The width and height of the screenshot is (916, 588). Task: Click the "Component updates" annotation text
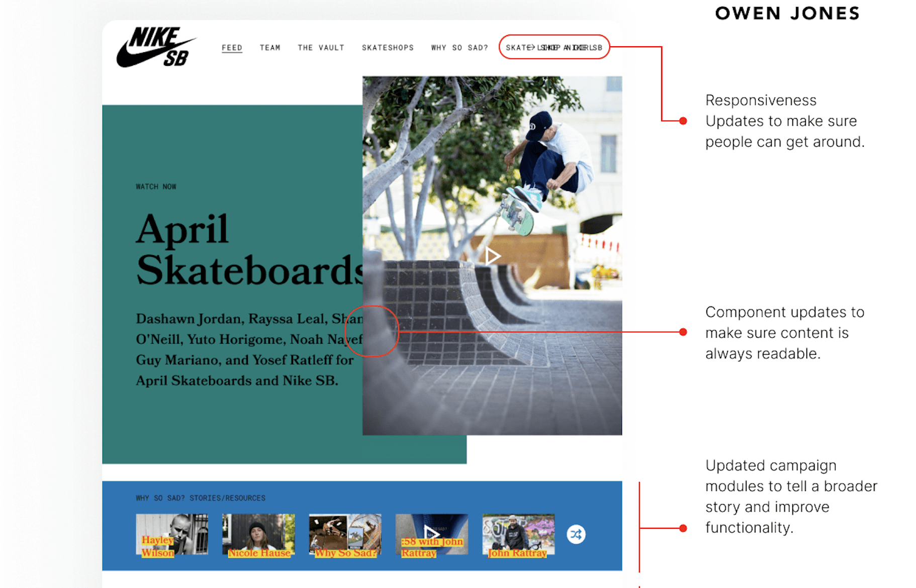click(785, 333)
